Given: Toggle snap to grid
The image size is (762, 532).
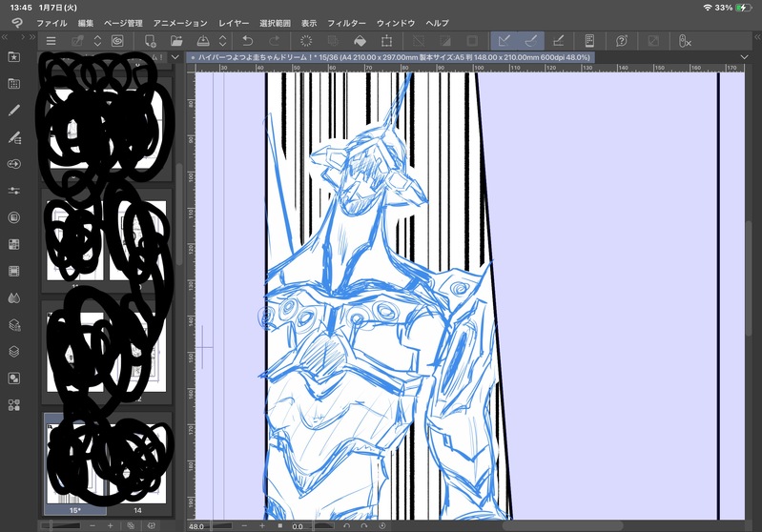Looking at the screenshot, I should [558, 41].
